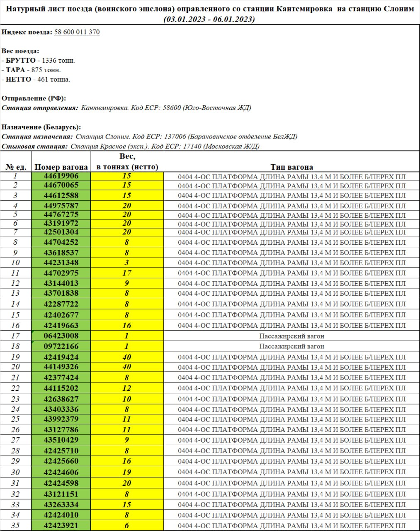Select the "Тип вагона" column header
420x531 pixels.
point(291,167)
